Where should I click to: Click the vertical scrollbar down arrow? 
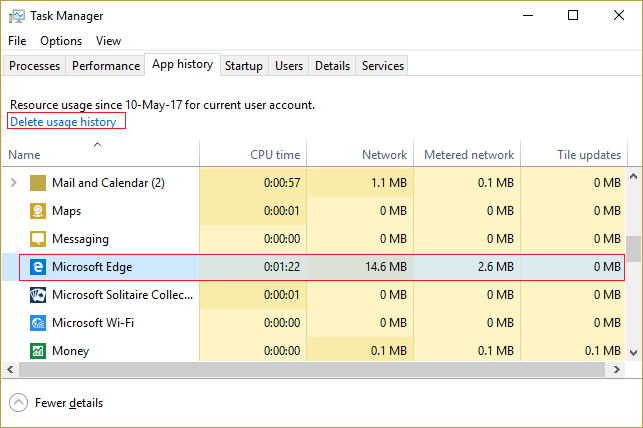634,353
